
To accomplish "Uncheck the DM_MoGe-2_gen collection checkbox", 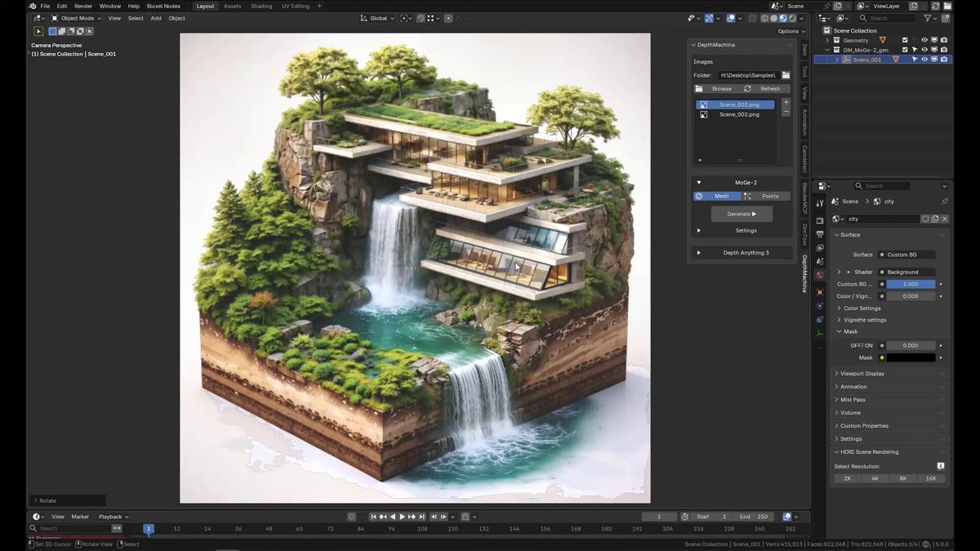I will (x=905, y=50).
